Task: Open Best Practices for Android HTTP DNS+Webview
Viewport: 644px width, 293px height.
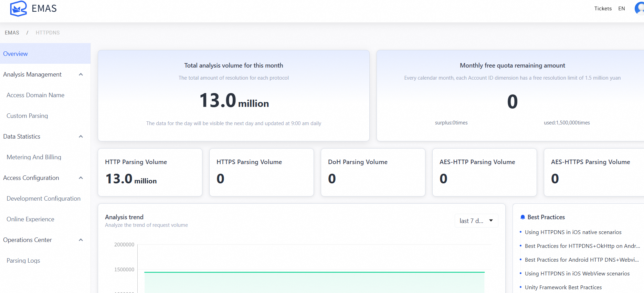Action: tap(582, 260)
